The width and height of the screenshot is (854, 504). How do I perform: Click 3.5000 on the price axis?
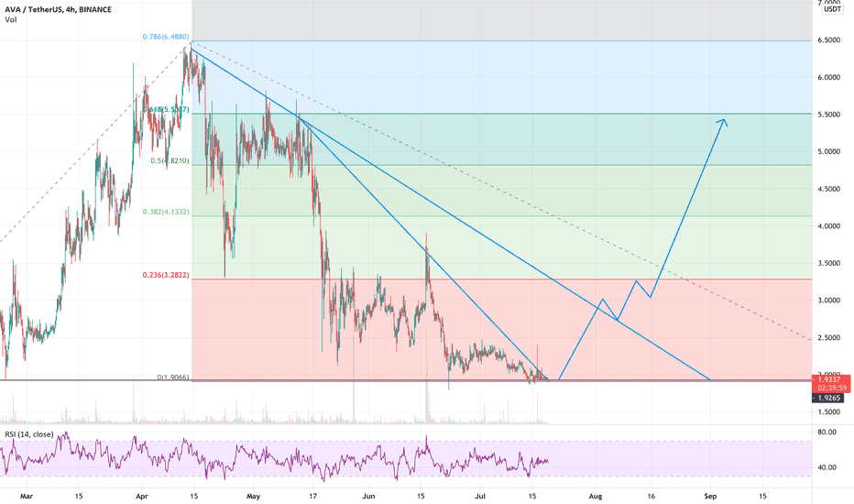[828, 263]
